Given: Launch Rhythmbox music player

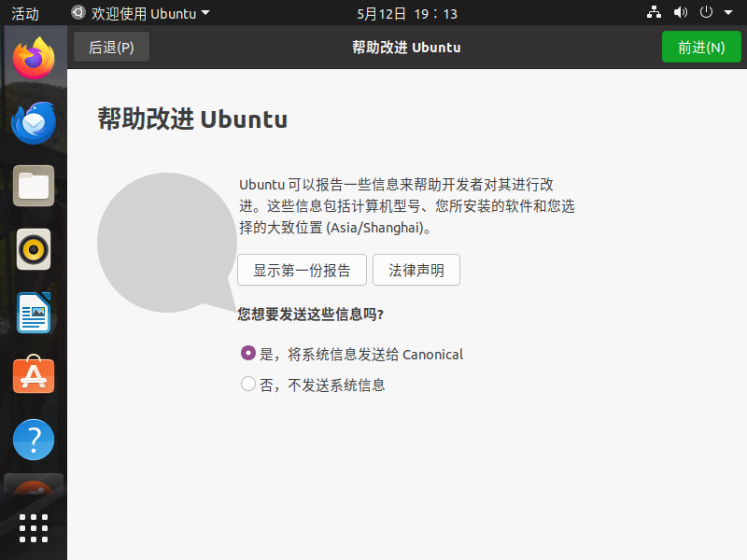Looking at the screenshot, I should [x=34, y=249].
